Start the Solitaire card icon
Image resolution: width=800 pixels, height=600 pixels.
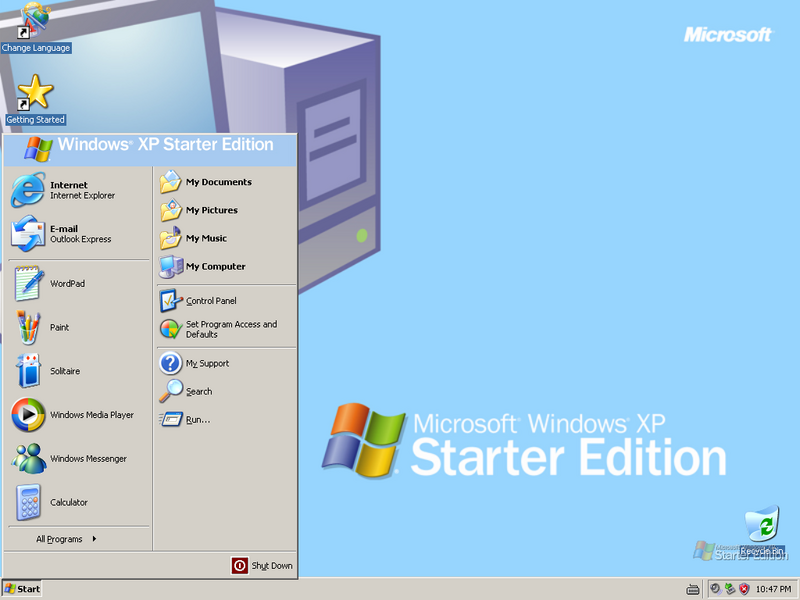[x=29, y=371]
